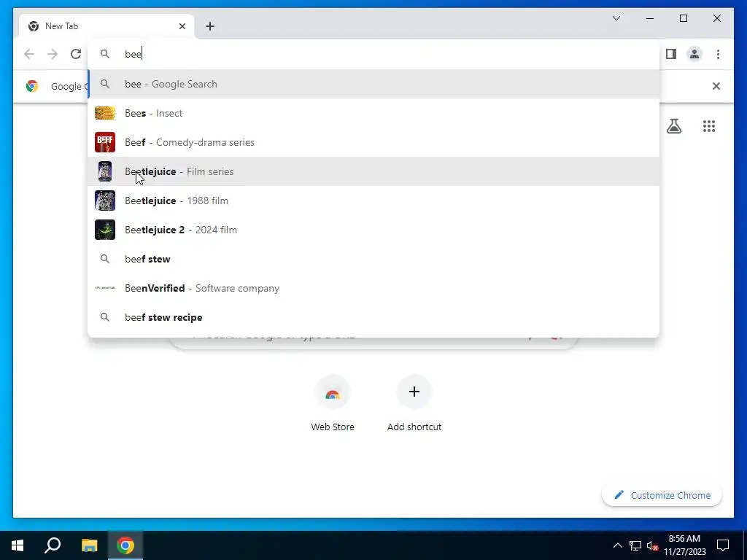Click the forward navigation arrow
This screenshot has height=560, width=747.
(53, 54)
